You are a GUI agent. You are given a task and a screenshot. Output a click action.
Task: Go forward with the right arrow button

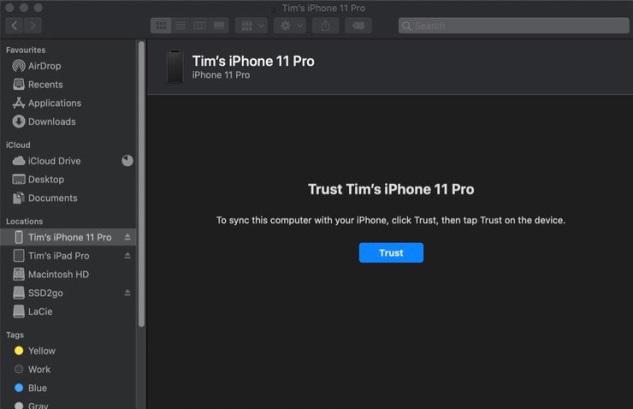click(x=33, y=26)
